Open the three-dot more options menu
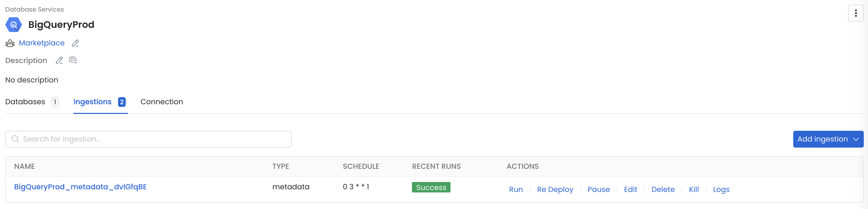The image size is (868, 209). pyautogui.click(x=855, y=13)
